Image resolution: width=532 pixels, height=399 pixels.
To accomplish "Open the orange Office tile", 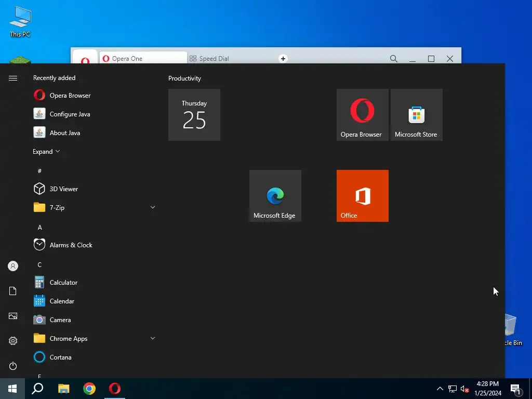I will coord(362,196).
